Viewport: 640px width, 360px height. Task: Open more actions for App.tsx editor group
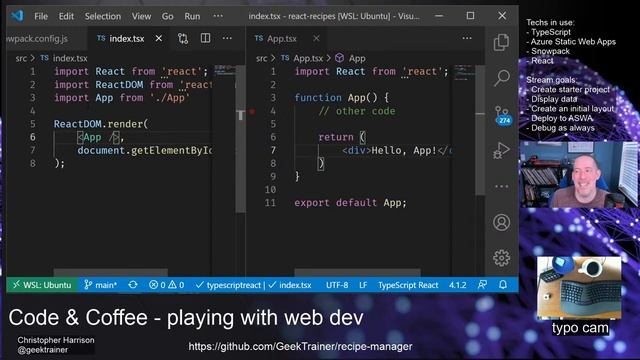tap(467, 38)
